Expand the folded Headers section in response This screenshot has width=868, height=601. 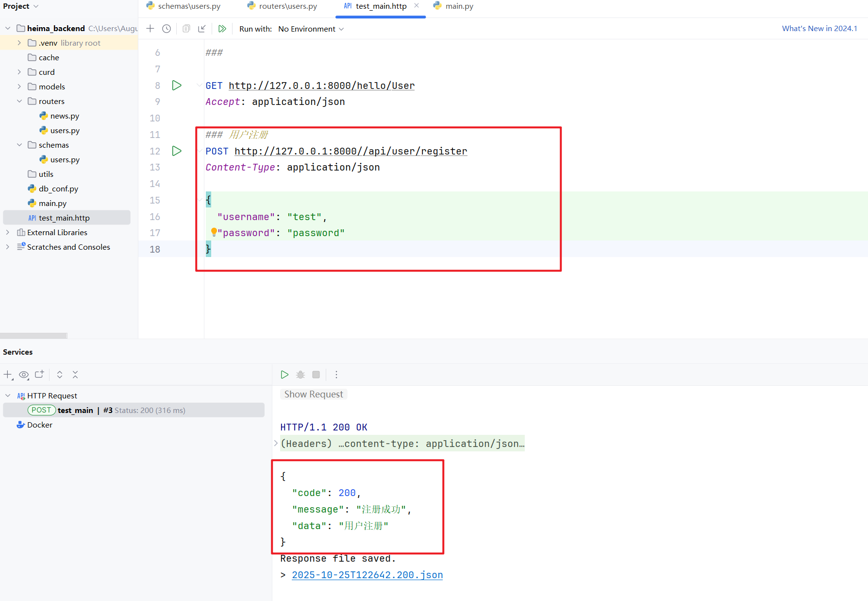click(276, 444)
